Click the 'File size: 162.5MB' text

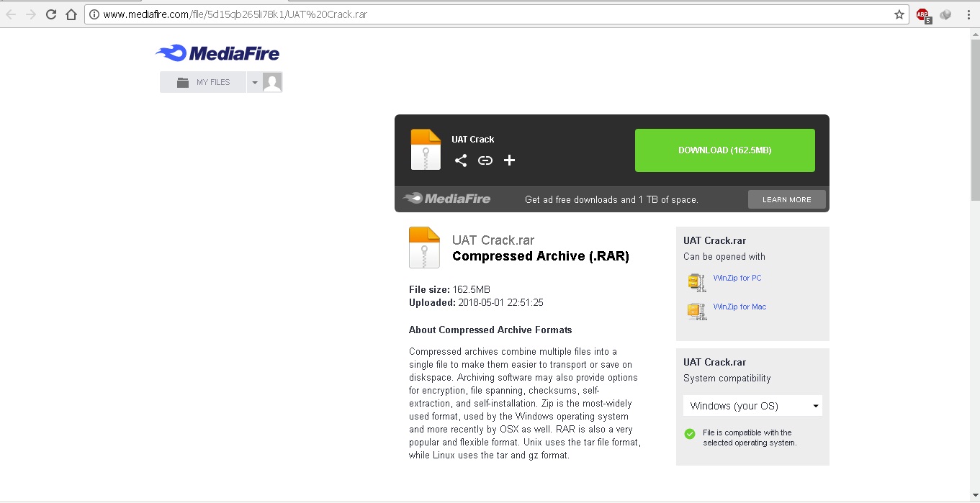pyautogui.click(x=449, y=289)
